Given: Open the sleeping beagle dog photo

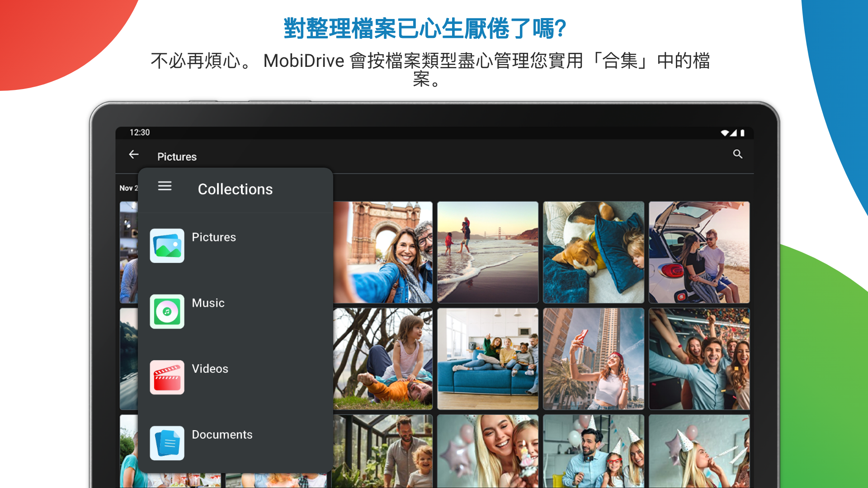Looking at the screenshot, I should (593, 252).
